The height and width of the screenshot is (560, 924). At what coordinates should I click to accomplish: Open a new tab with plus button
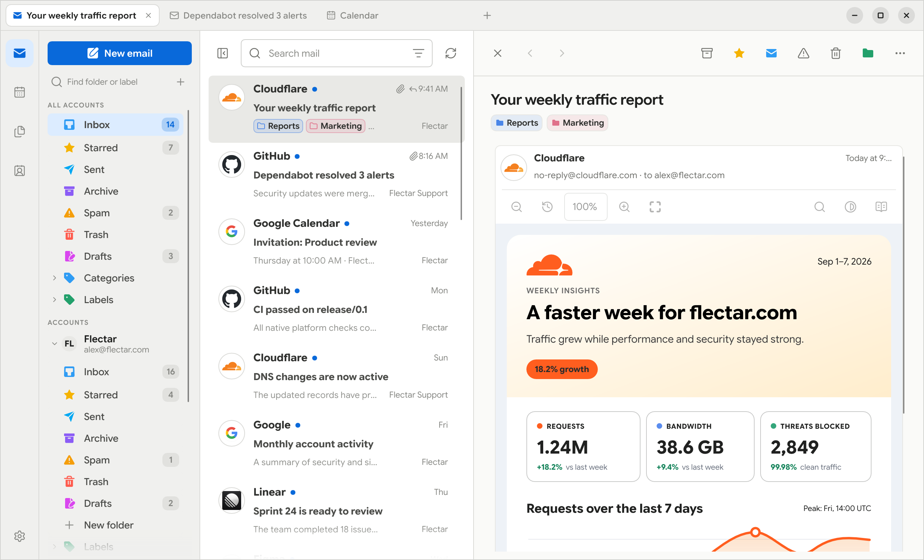point(487,15)
